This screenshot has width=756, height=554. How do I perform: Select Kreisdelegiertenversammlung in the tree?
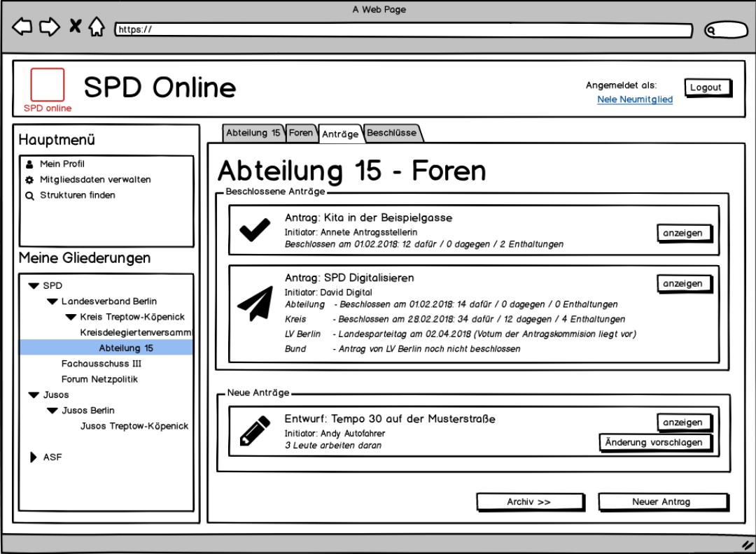point(136,332)
